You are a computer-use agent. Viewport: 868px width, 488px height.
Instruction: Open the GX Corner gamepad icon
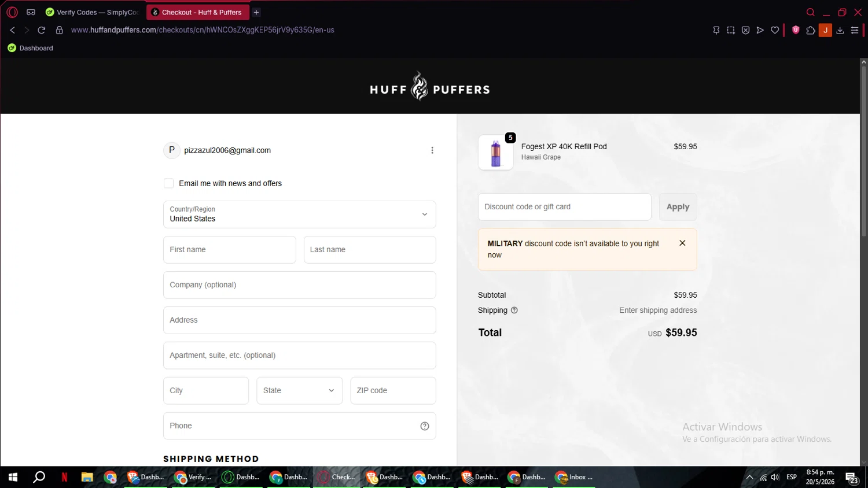(31, 12)
